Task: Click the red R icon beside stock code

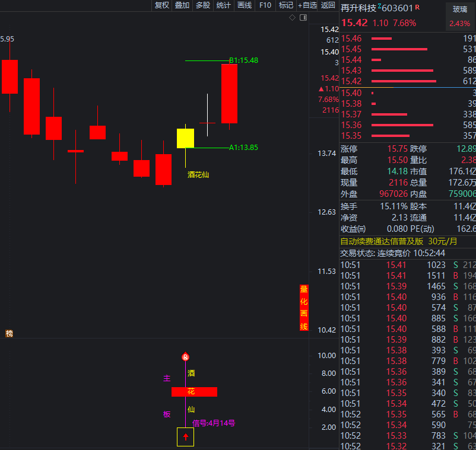Action: 417,7
